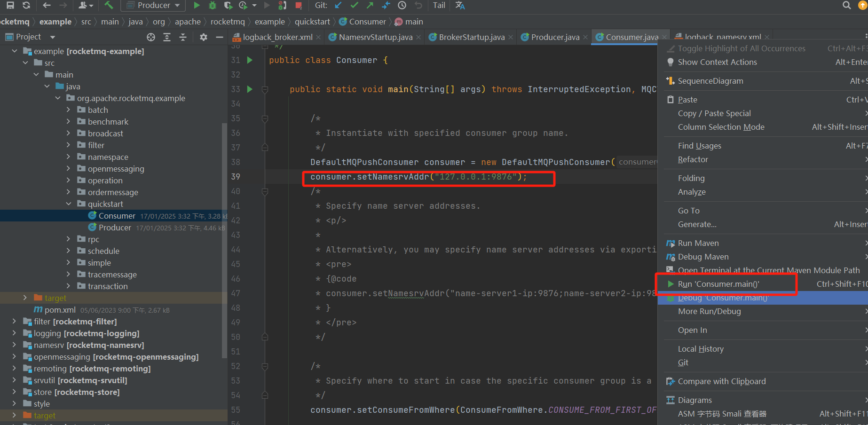Open Search Everywhere magnifier icon
This screenshot has width=868, height=425.
coord(847,5)
